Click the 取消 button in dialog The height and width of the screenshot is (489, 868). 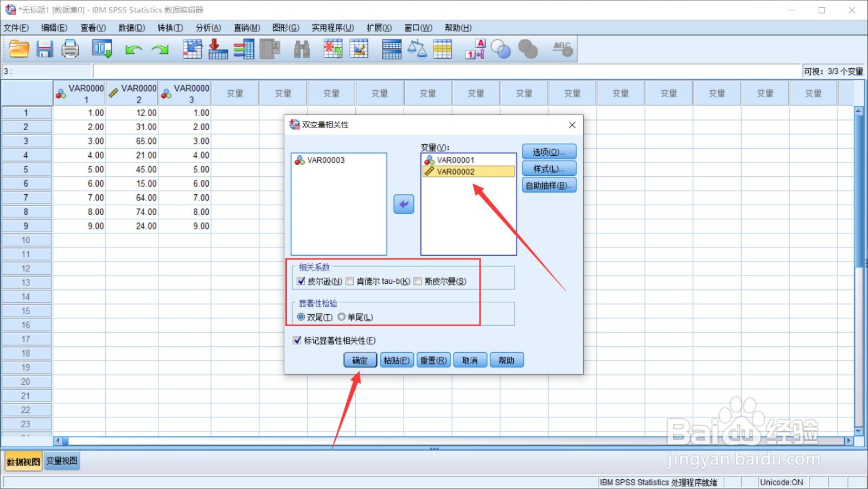470,360
